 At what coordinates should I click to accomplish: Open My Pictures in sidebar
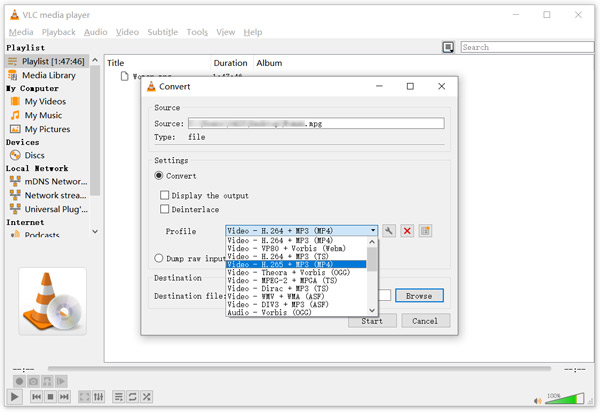(47, 129)
